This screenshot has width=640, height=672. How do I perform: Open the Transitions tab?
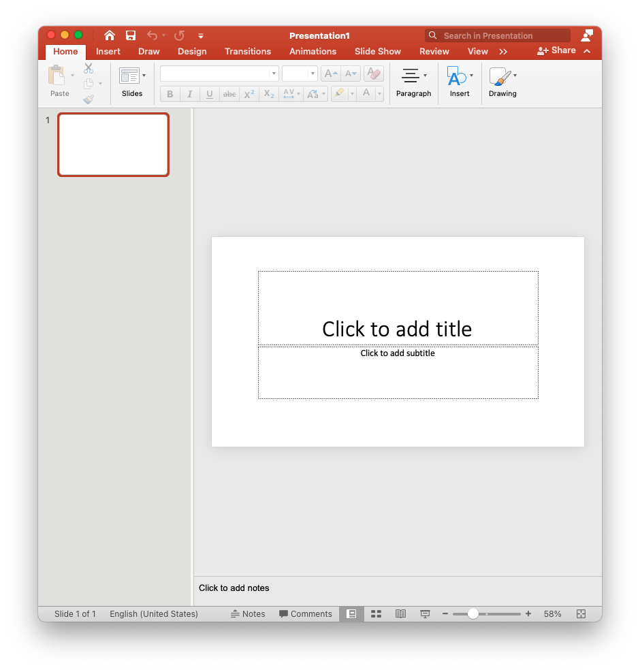(x=248, y=51)
